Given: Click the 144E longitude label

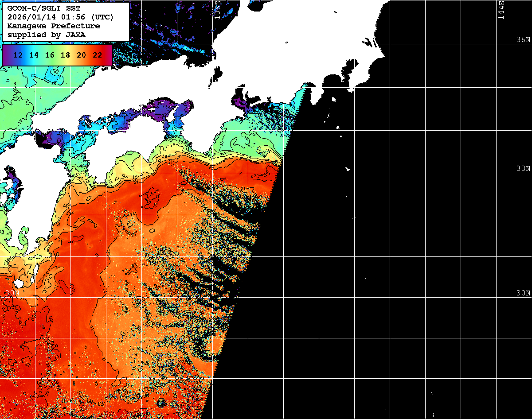Looking at the screenshot, I should [x=501, y=10].
